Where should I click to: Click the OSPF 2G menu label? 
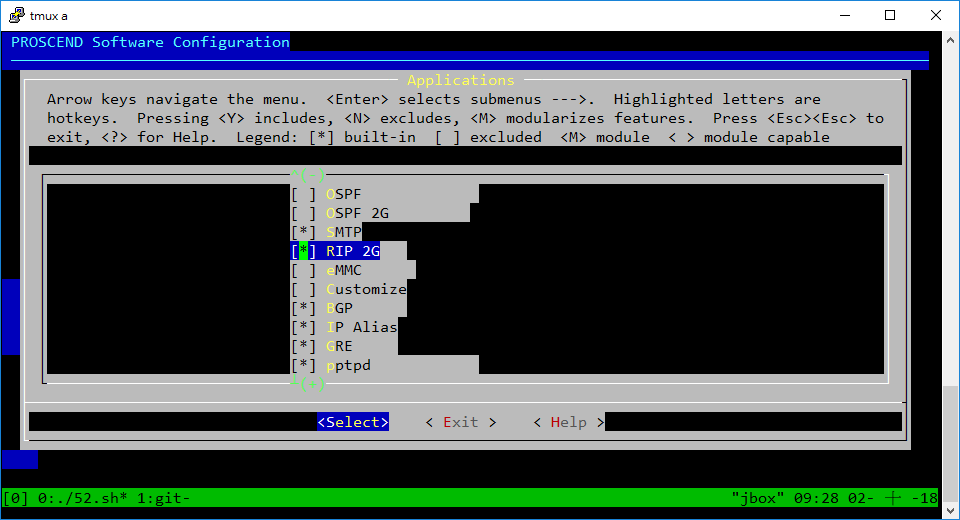[357, 213]
